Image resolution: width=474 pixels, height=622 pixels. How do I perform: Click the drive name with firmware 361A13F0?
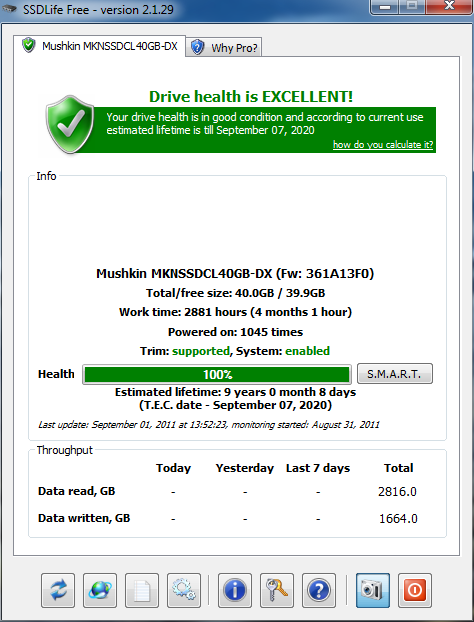235,273
